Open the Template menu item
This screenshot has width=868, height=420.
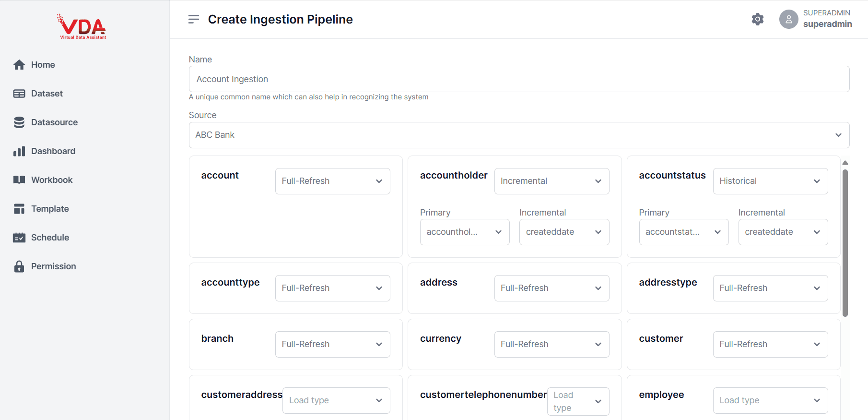click(x=50, y=209)
